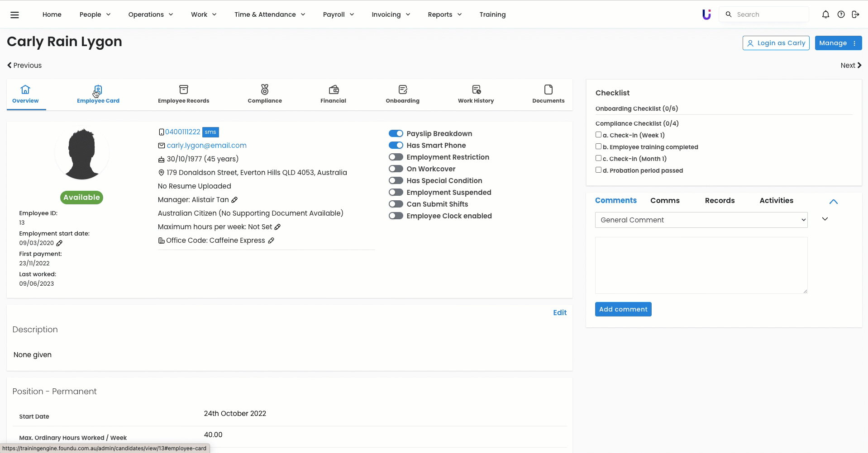The width and height of the screenshot is (868, 453).
Task: Disable the Payslip Breakdown toggle
Action: (396, 134)
